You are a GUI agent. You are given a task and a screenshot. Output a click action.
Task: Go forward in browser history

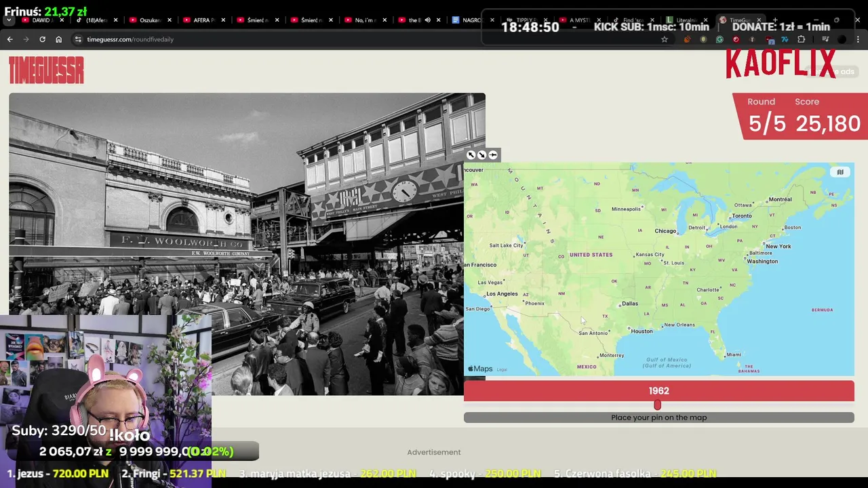(x=26, y=39)
